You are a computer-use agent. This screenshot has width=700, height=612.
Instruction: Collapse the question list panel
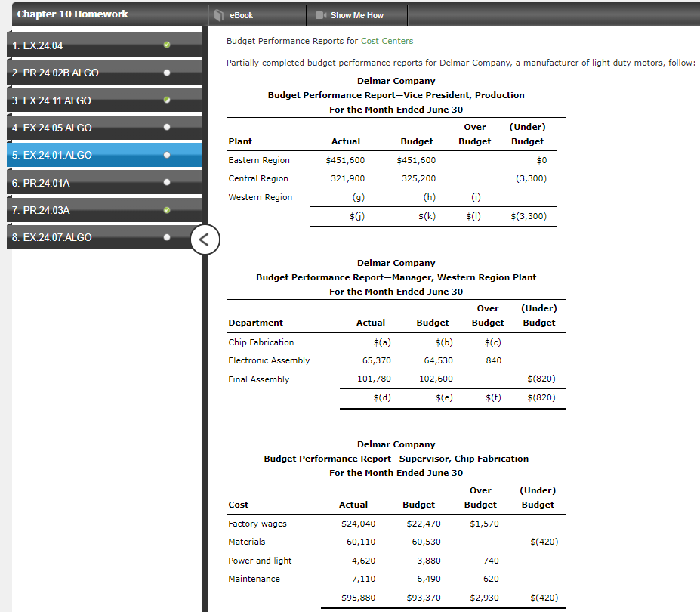coord(205,240)
